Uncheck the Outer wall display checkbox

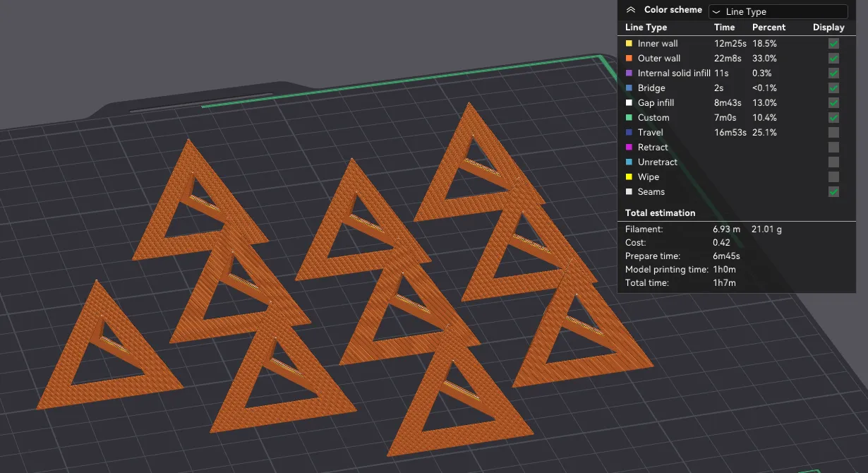point(833,59)
